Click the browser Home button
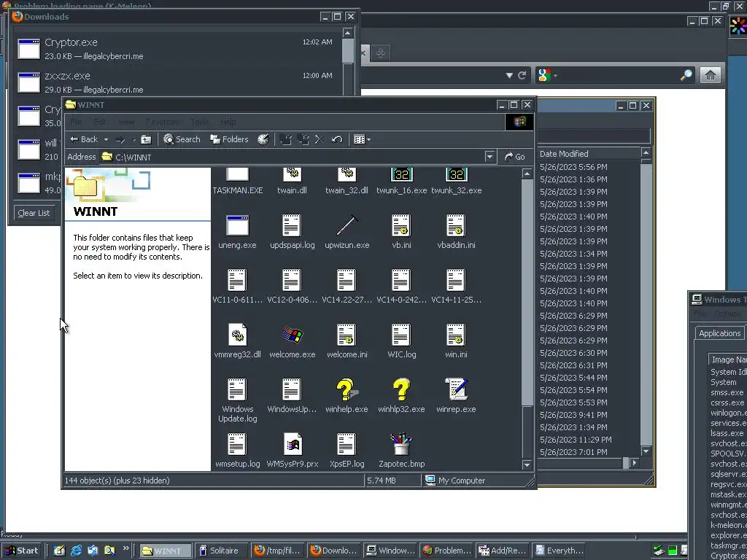The height and width of the screenshot is (560, 747). pos(710,75)
